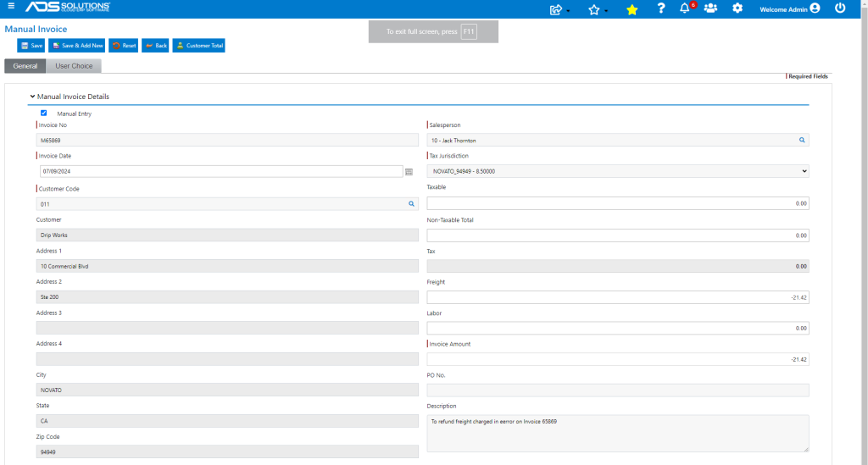Click the Tax amount field
The height and width of the screenshot is (465, 868).
pos(618,266)
